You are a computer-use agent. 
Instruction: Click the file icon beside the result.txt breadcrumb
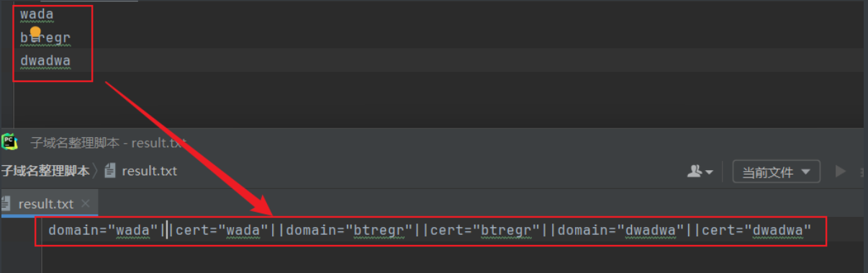(110, 171)
